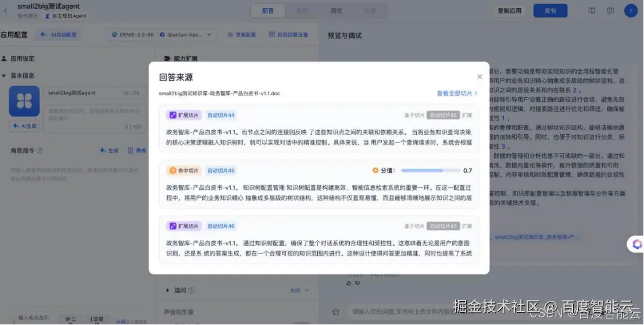Focus the app description field

pos(95,119)
